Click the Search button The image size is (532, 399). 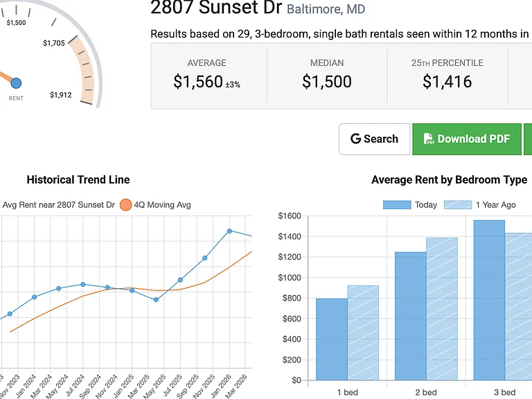point(375,139)
